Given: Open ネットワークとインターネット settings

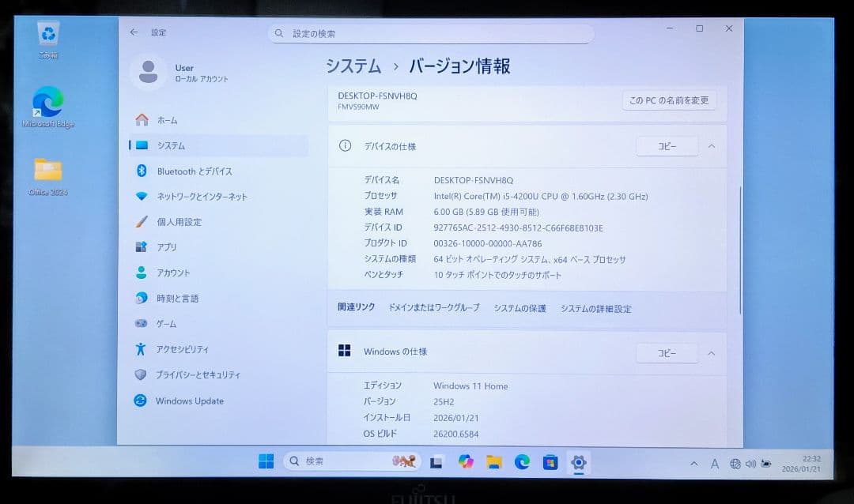Looking at the screenshot, I should 204,196.
